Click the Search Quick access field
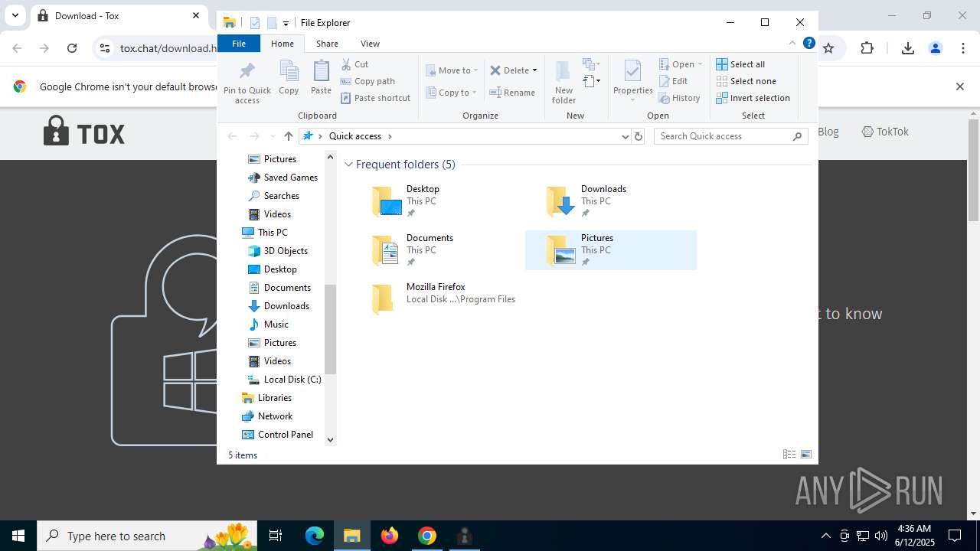The height and width of the screenshot is (551, 980). tap(732, 136)
